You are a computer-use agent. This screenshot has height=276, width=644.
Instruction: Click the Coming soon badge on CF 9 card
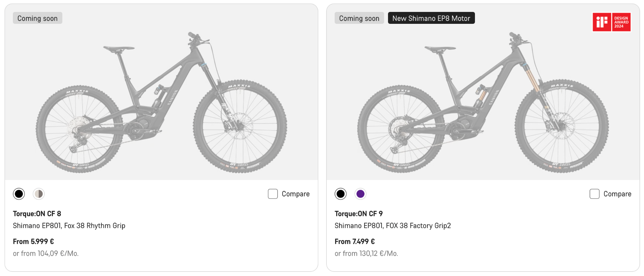pos(359,18)
